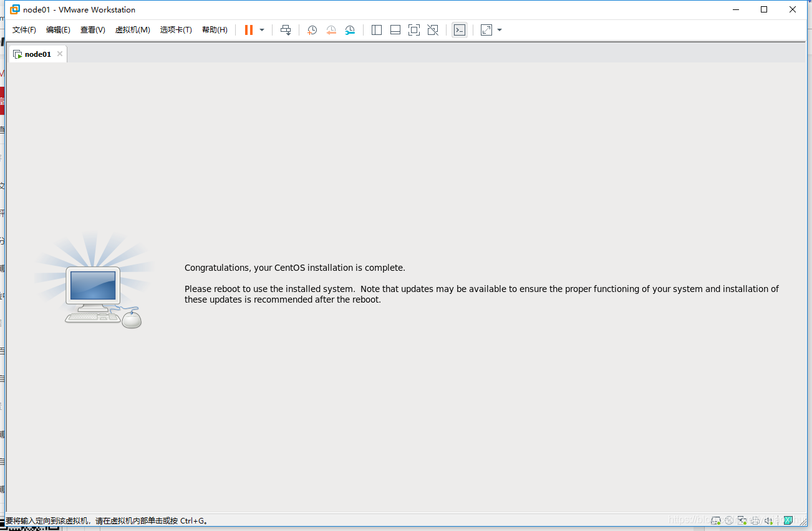Screen dimensions: 812x531
Task: Click the "Congratulations, your CentOS installation is complete." text
Action: [295, 268]
